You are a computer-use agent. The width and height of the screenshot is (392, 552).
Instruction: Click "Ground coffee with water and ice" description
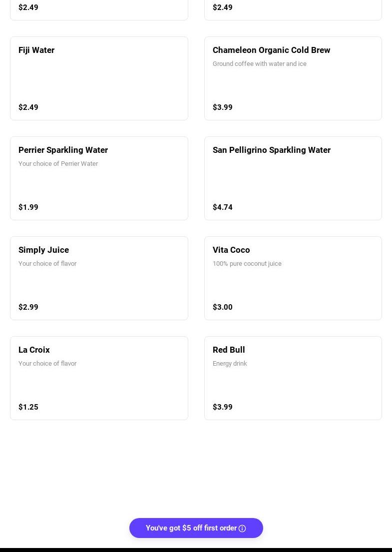point(260,64)
